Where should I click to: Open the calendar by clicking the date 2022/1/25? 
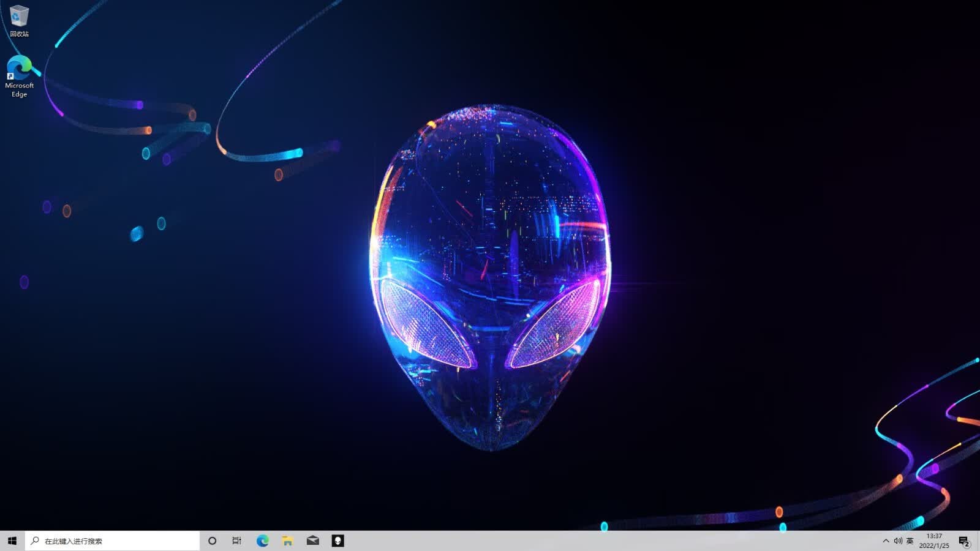point(935,545)
